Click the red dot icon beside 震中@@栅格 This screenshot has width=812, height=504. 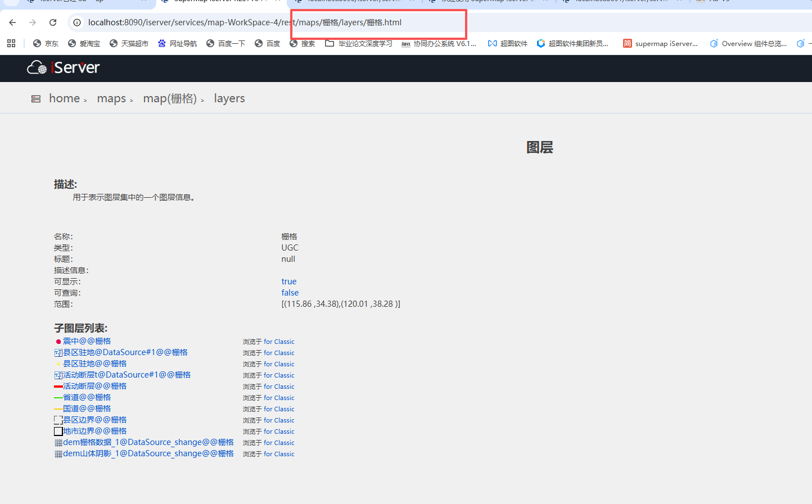click(x=58, y=342)
